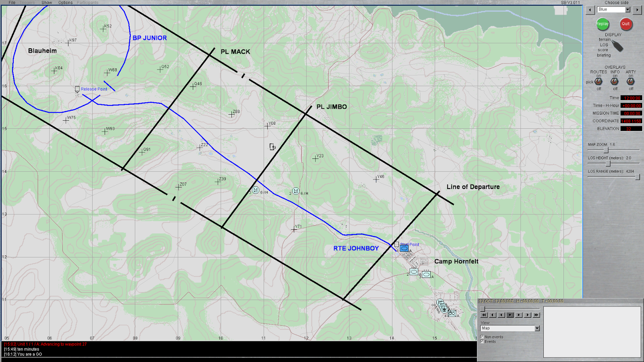
Task: Click the DISPLAY rotary knob pointer
Action: [617, 46]
